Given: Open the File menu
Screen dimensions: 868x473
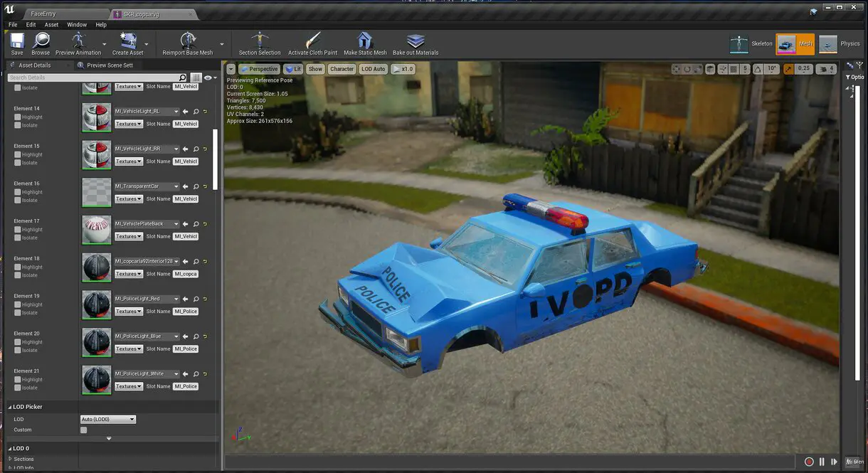Looking at the screenshot, I should pos(13,25).
